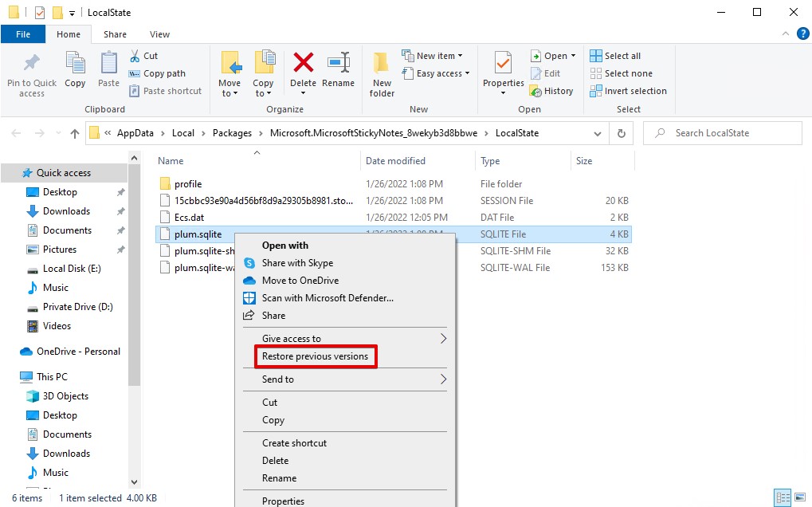This screenshot has width=812, height=507.
Task: Click Select all in the ribbon
Action: (615, 56)
